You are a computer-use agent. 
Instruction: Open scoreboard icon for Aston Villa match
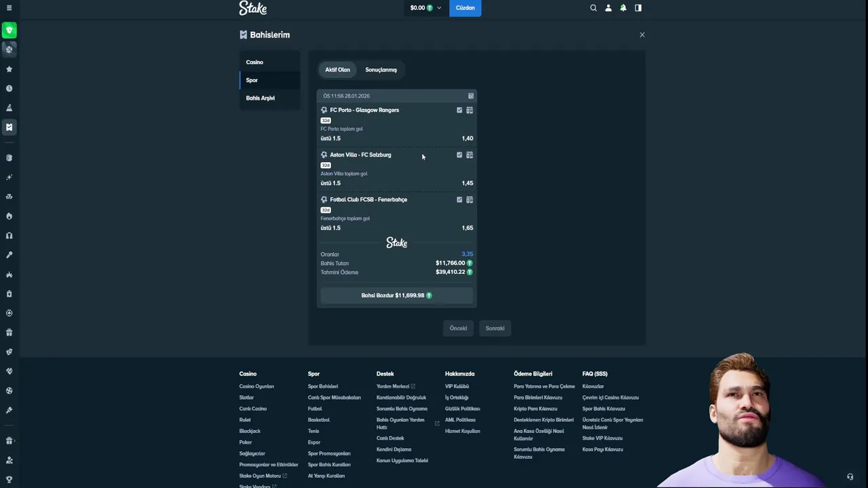point(469,155)
